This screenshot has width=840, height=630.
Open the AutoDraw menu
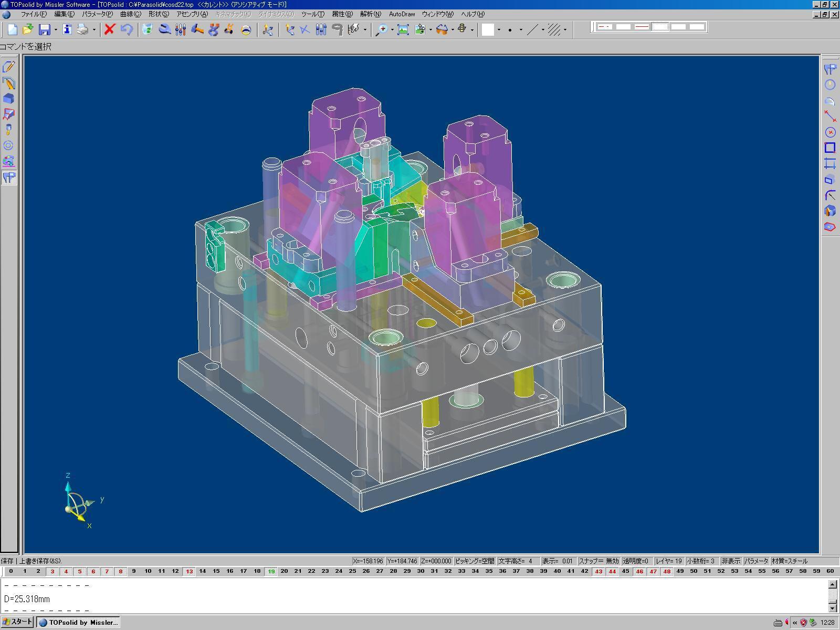(402, 14)
